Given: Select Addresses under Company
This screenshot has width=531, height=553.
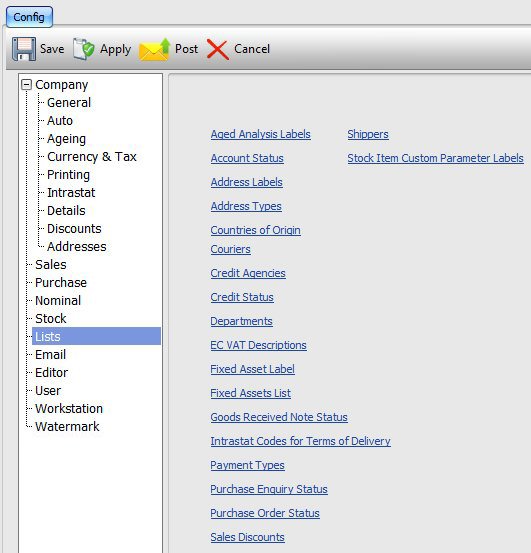Looking at the screenshot, I should pyautogui.click(x=77, y=247).
